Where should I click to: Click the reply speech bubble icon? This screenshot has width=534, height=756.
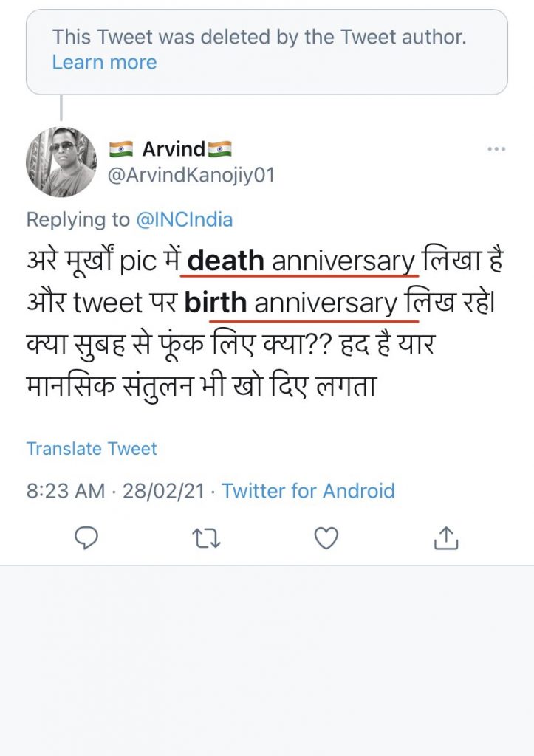point(87,540)
